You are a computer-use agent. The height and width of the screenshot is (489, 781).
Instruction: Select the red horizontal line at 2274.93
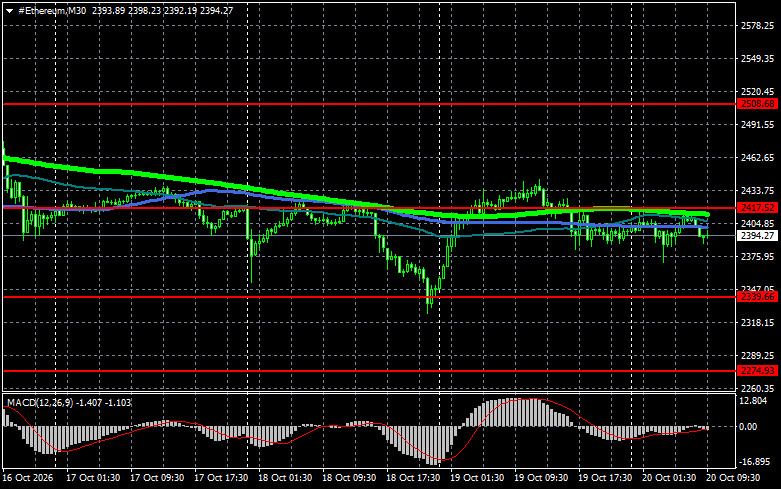370,371
